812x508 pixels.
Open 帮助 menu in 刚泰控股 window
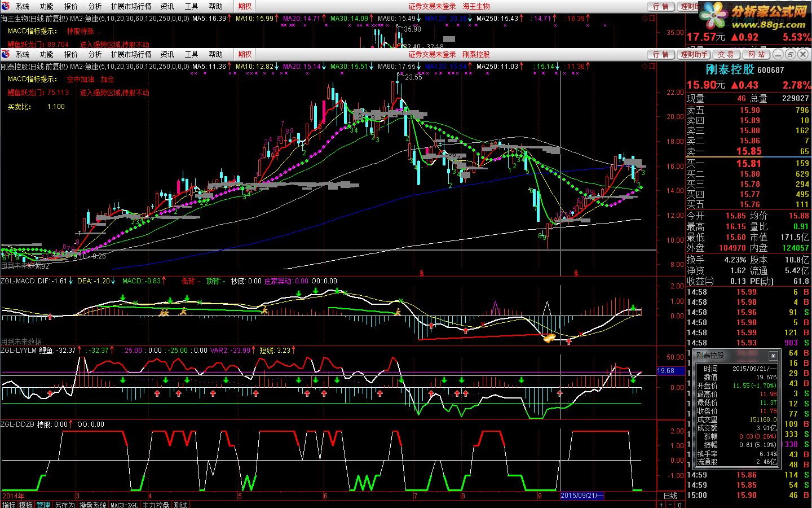[x=216, y=54]
